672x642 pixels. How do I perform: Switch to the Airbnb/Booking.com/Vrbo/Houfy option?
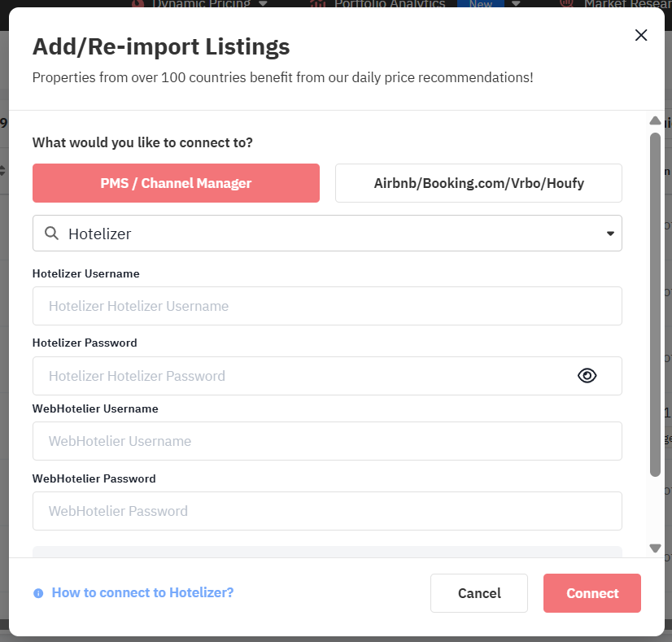pos(478,183)
